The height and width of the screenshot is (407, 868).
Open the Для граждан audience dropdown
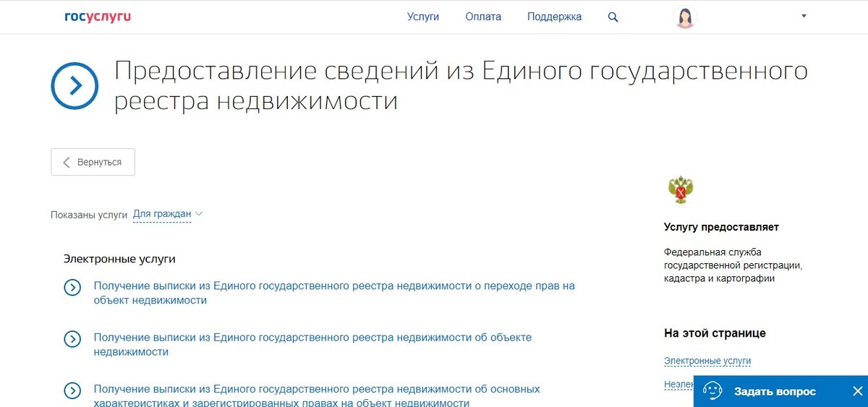point(168,214)
